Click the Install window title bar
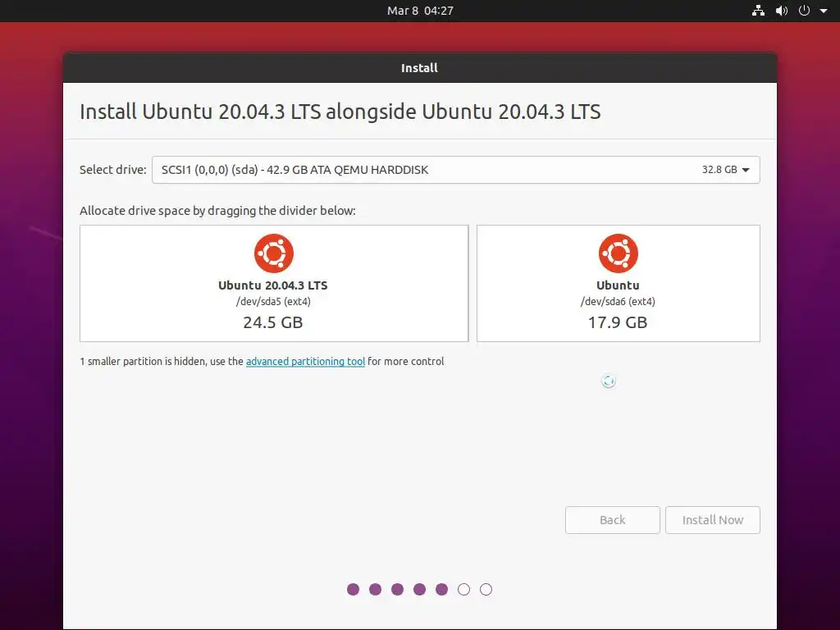The height and width of the screenshot is (630, 840). pyautogui.click(x=419, y=68)
